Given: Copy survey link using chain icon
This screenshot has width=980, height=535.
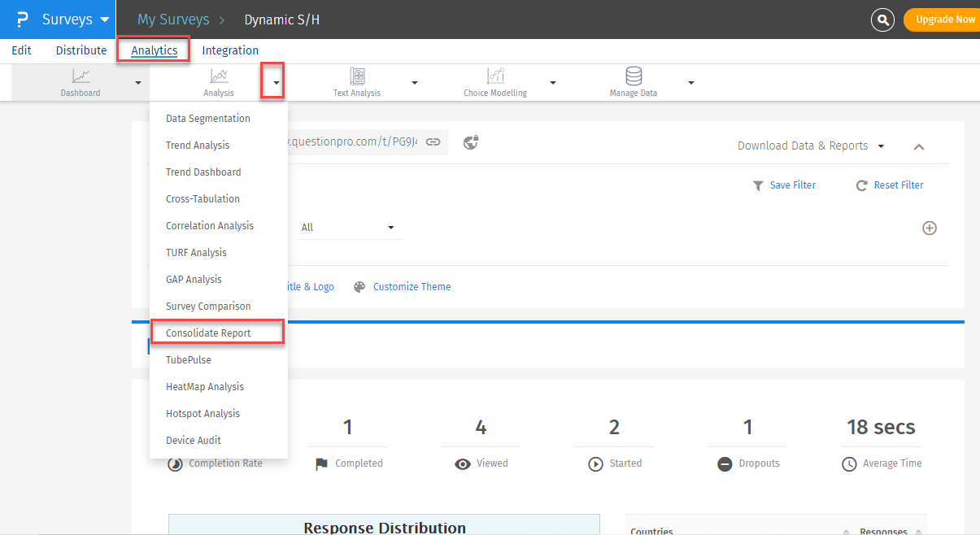Looking at the screenshot, I should pyautogui.click(x=433, y=142).
